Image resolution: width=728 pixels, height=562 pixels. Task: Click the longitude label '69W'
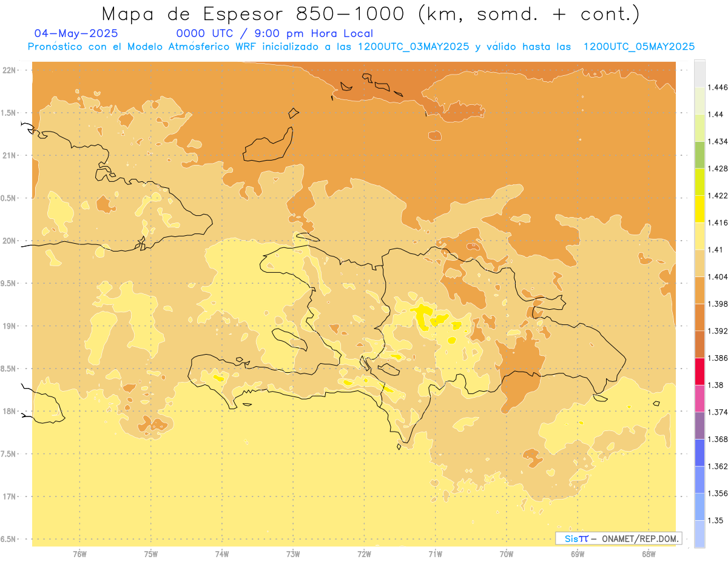point(578,554)
